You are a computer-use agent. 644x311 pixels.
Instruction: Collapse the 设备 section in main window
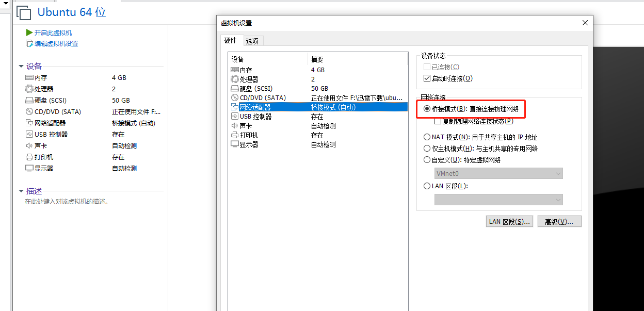click(21, 67)
